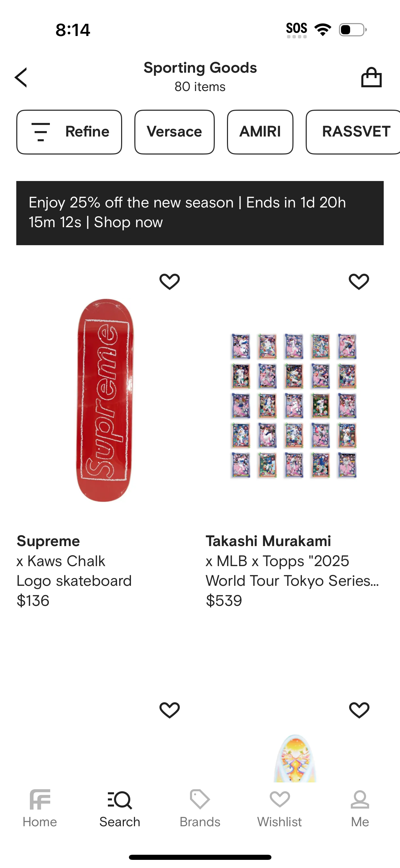Image resolution: width=400 pixels, height=868 pixels.
Task: Wishlist the Supreme Kaws skateboard heart
Action: (x=170, y=282)
